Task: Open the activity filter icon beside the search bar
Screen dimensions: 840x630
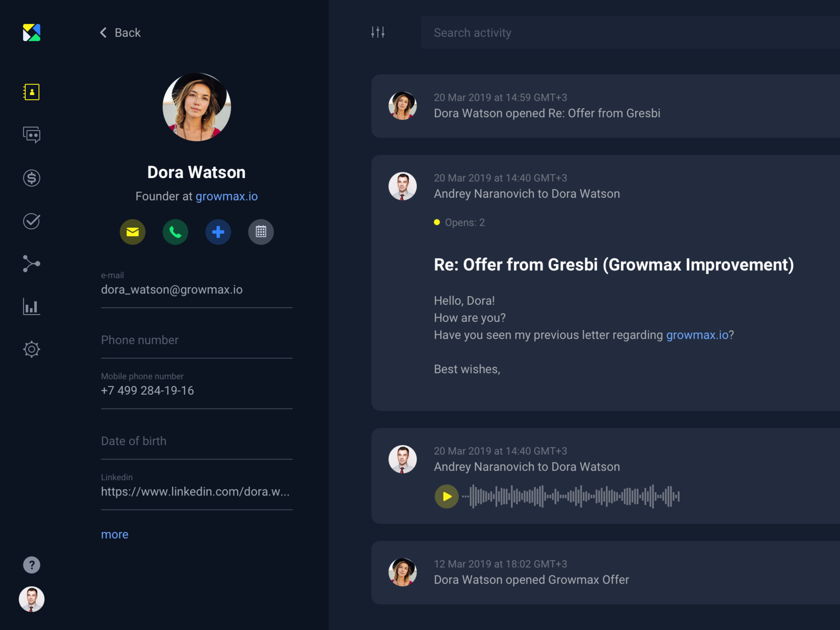Action: click(378, 33)
